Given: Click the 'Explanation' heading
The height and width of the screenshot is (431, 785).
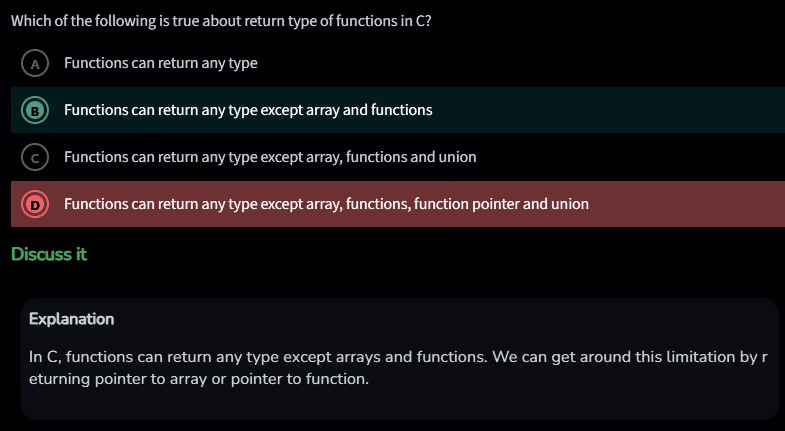Looking at the screenshot, I should coord(71,319).
